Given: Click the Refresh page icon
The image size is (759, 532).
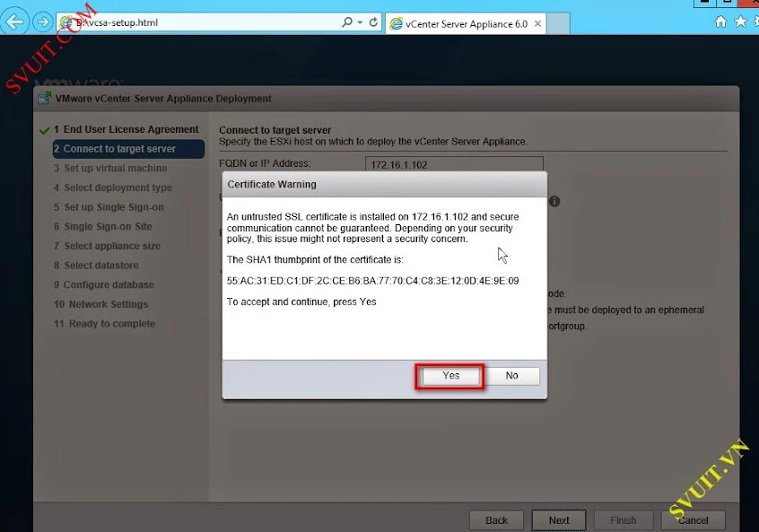Looking at the screenshot, I should [x=373, y=22].
